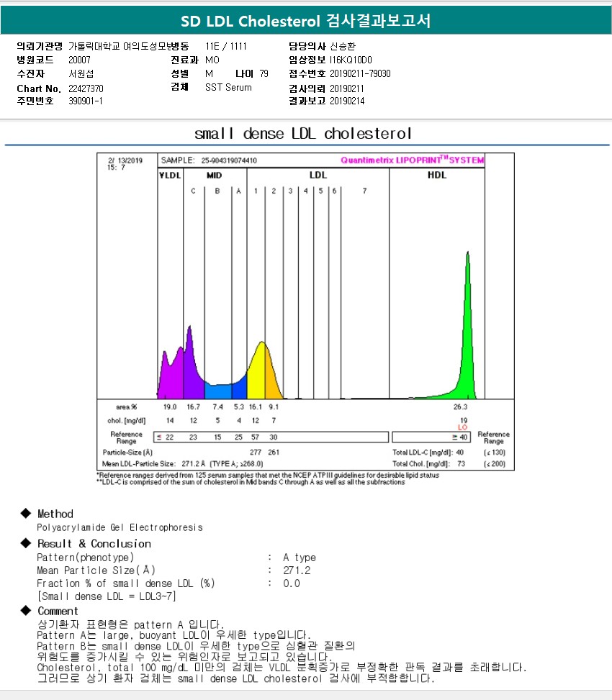
Task: Select reference limit '(≤ 200)'
Action: point(495,464)
